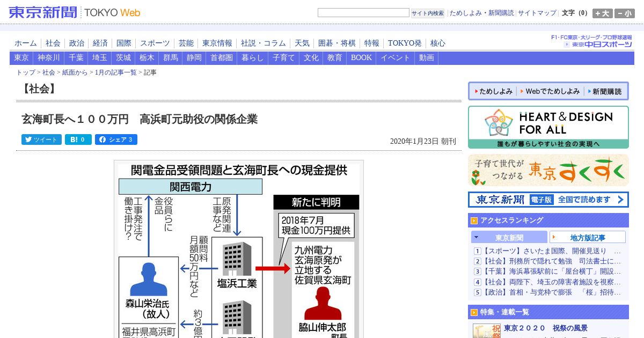The width and height of the screenshot is (644, 338).
Task: Open HEART & DESIGN FOR ALL banner
Action: pyautogui.click(x=548, y=127)
